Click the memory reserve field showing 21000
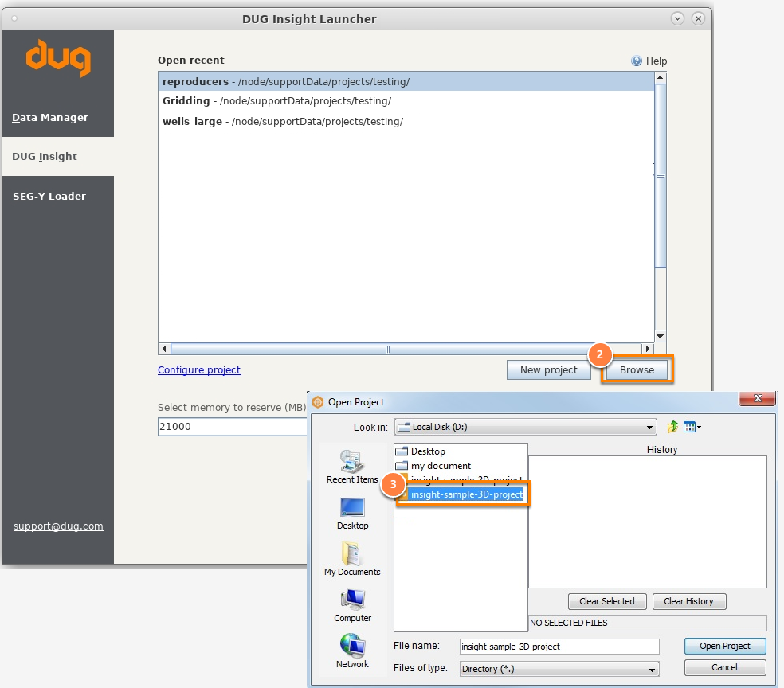784x688 pixels. (x=233, y=427)
